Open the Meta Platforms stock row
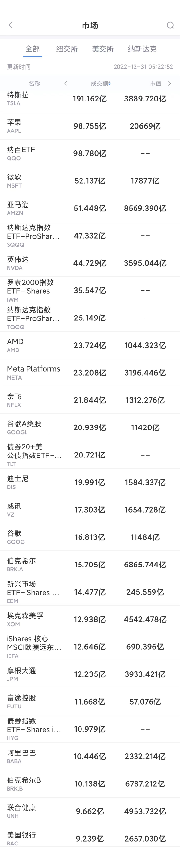 90,373
